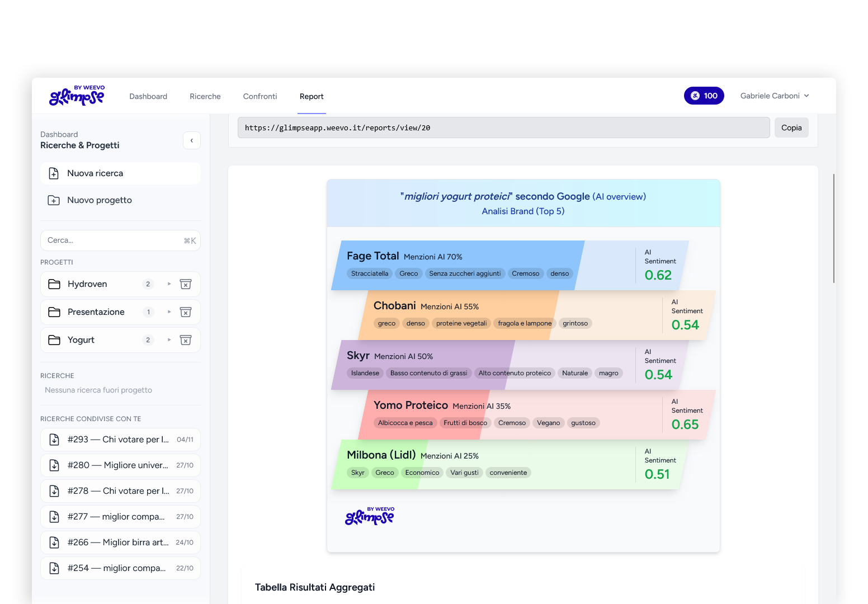
Task: Collapse the sidebar with chevron button
Action: [x=192, y=140]
